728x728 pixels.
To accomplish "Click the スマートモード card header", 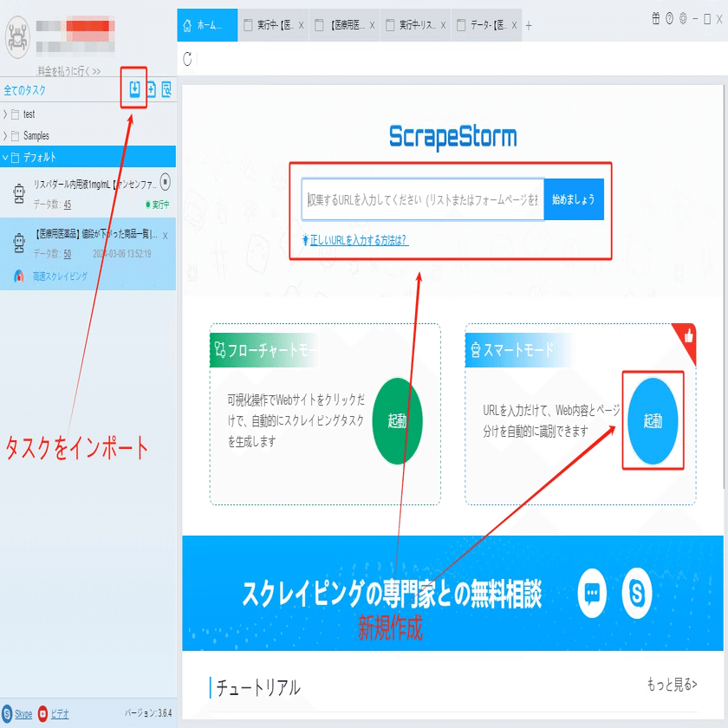I will [518, 349].
